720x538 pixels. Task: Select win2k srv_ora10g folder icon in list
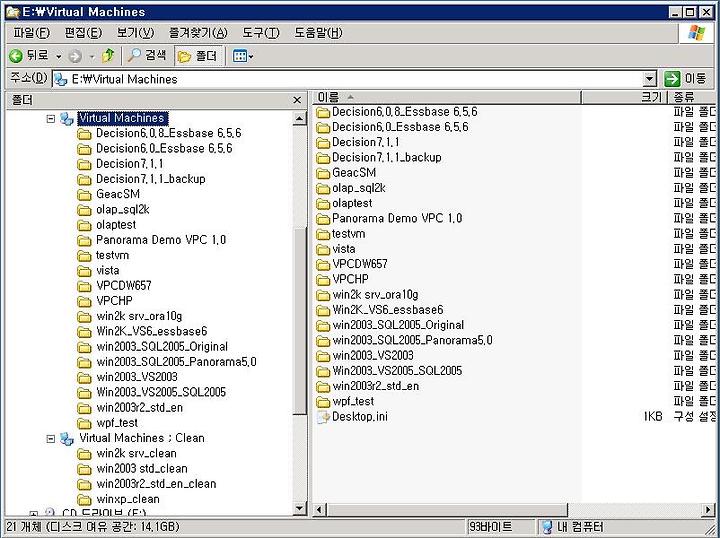pos(323,295)
